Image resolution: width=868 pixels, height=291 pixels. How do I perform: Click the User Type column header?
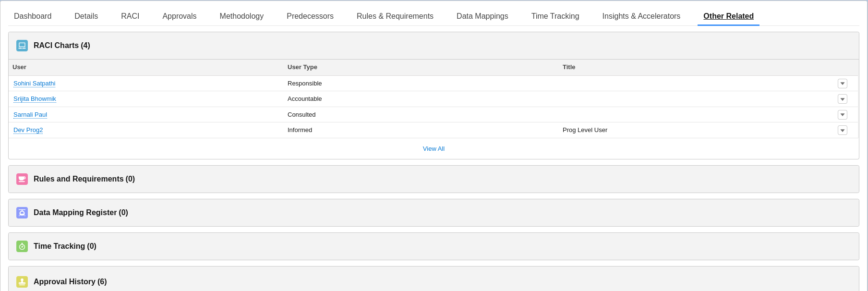pos(302,67)
